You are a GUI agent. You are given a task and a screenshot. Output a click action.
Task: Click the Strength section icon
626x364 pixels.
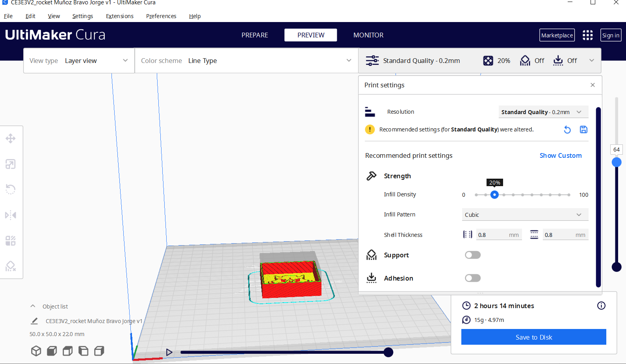(x=372, y=176)
